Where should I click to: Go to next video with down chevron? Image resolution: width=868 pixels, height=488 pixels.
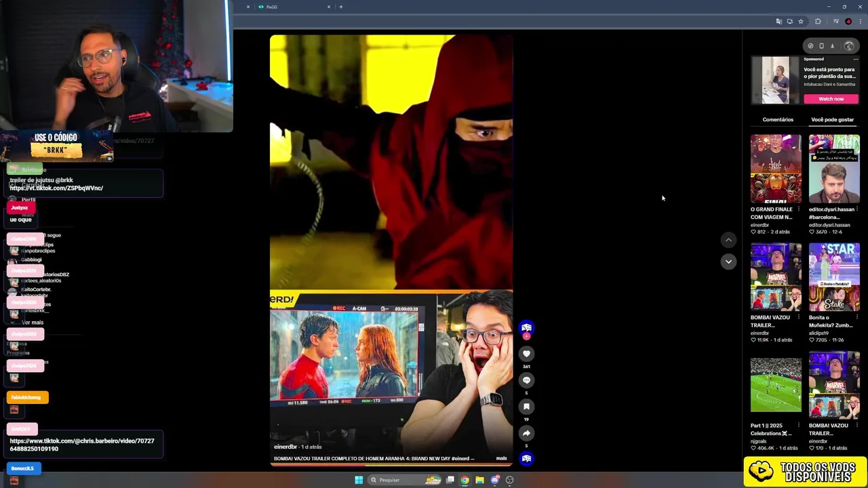(728, 262)
